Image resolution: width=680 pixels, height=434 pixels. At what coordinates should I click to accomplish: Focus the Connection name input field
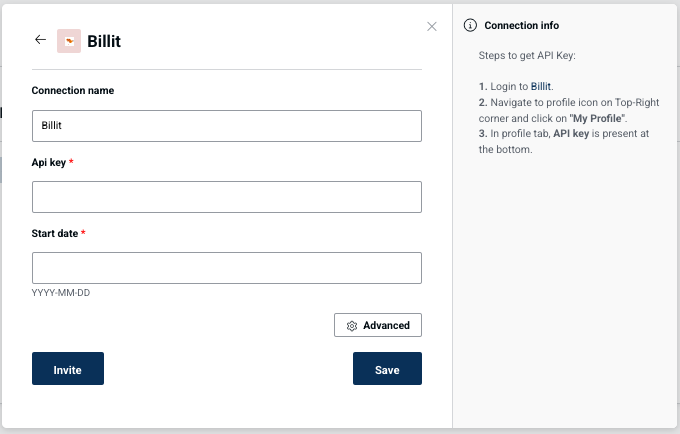tap(227, 126)
